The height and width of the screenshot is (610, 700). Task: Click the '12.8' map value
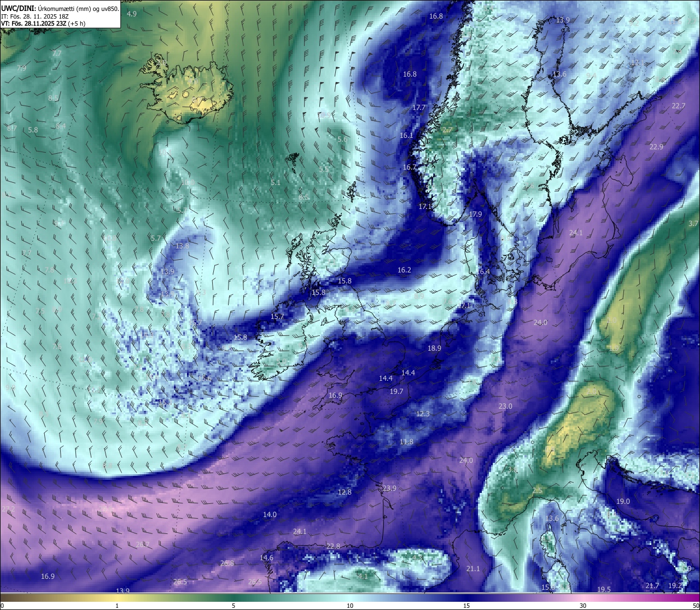click(x=345, y=492)
